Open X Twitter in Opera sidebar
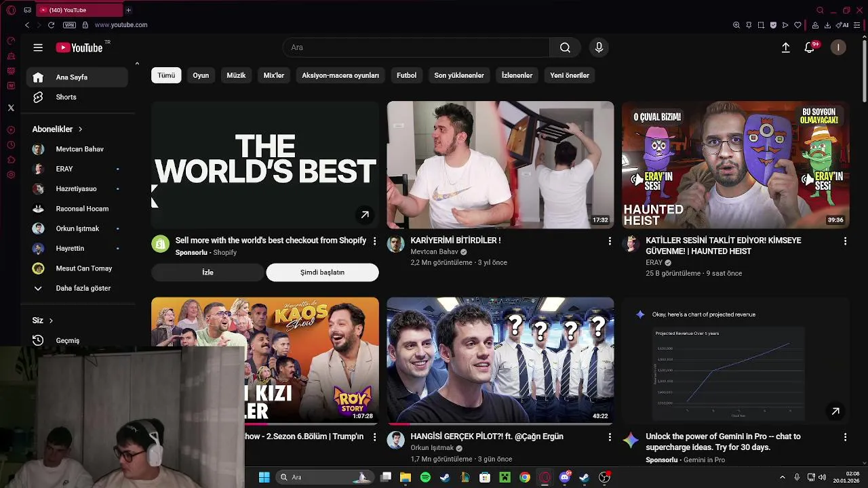 tap(11, 108)
